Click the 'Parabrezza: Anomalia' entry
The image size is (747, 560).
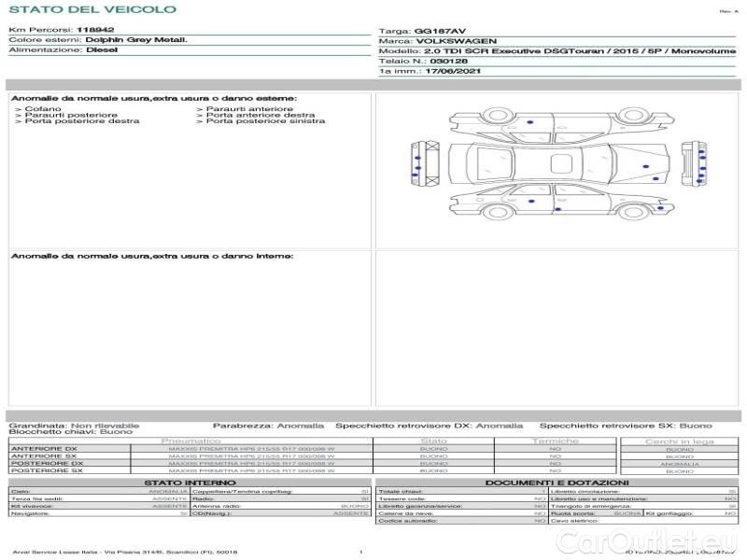click(268, 426)
